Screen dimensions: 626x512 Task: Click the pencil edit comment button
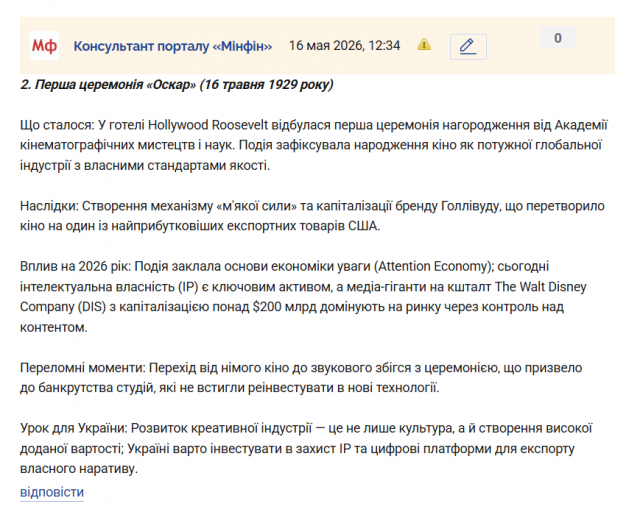[x=468, y=47]
